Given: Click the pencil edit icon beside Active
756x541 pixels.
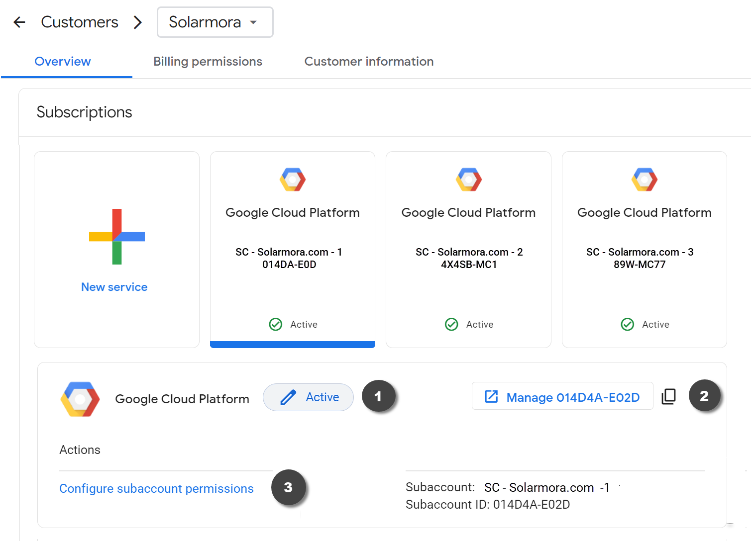Looking at the screenshot, I should coord(288,398).
